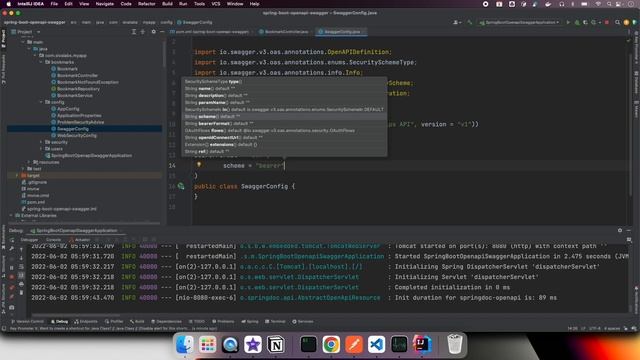Click the Rerun icon in Debug panel
The image size is (640, 360).
coord(11,240)
